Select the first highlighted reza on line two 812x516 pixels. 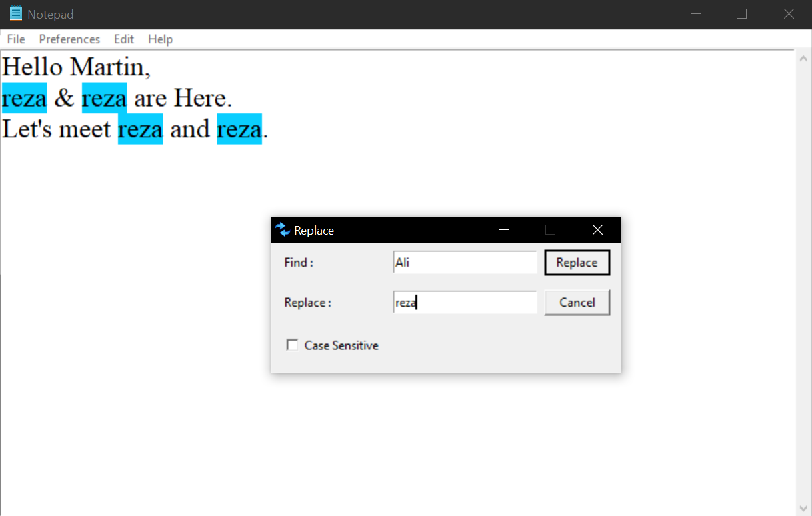tap(23, 97)
